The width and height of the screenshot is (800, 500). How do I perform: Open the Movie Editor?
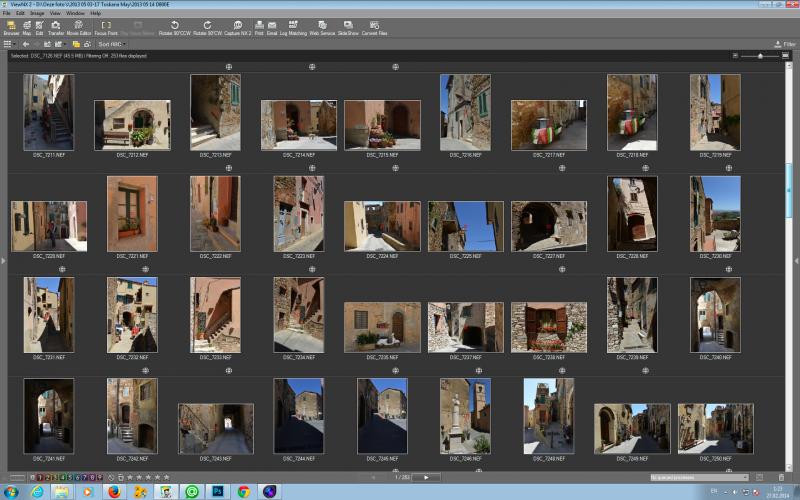click(79, 28)
